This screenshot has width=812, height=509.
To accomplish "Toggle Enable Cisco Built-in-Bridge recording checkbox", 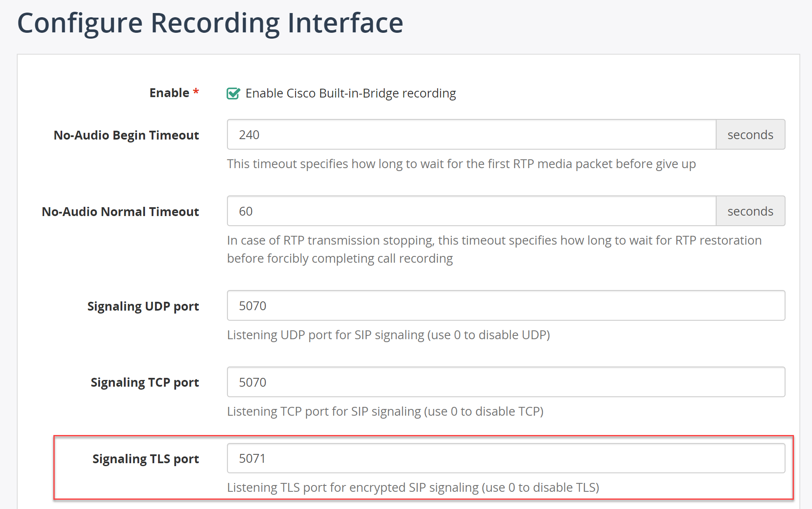I will tap(233, 93).
